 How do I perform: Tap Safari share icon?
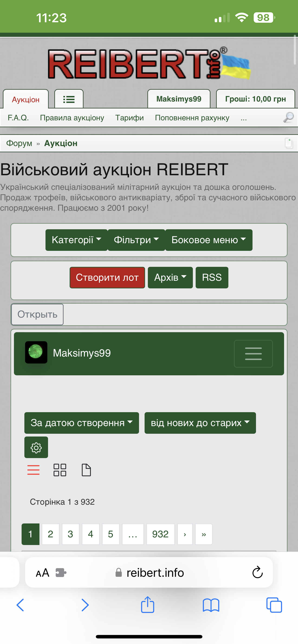pyautogui.click(x=147, y=605)
